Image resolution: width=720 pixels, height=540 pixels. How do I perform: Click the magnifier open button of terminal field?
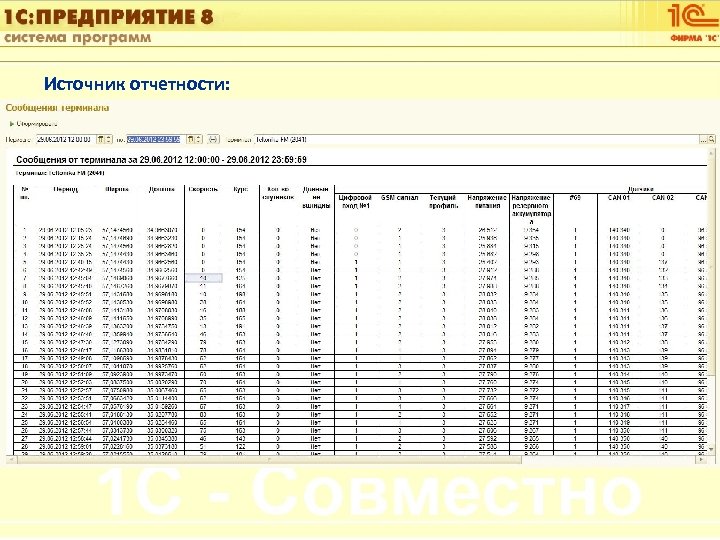pos(711,139)
